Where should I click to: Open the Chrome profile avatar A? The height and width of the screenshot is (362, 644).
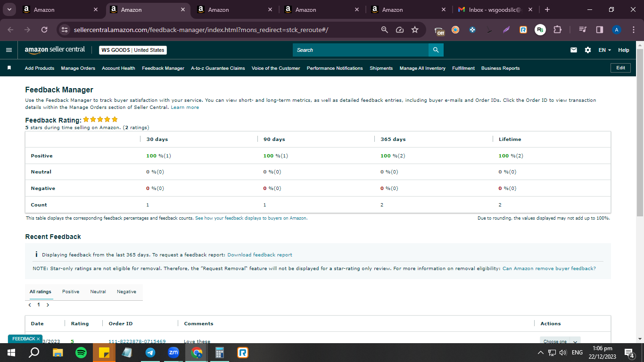point(617,30)
